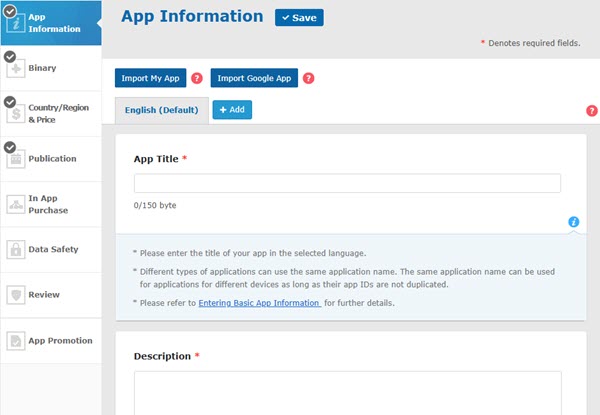600x415 pixels.
Task: Open help icon next to Import Google App
Action: pos(308,78)
